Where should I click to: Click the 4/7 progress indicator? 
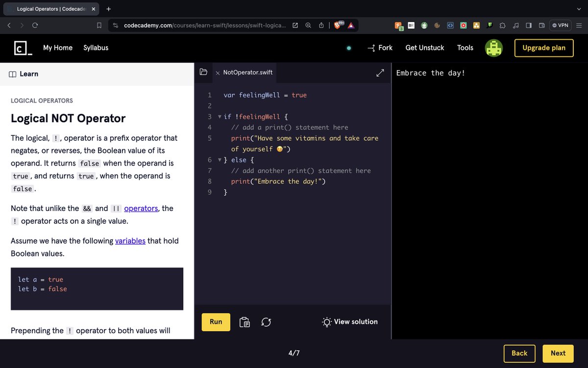click(294, 353)
